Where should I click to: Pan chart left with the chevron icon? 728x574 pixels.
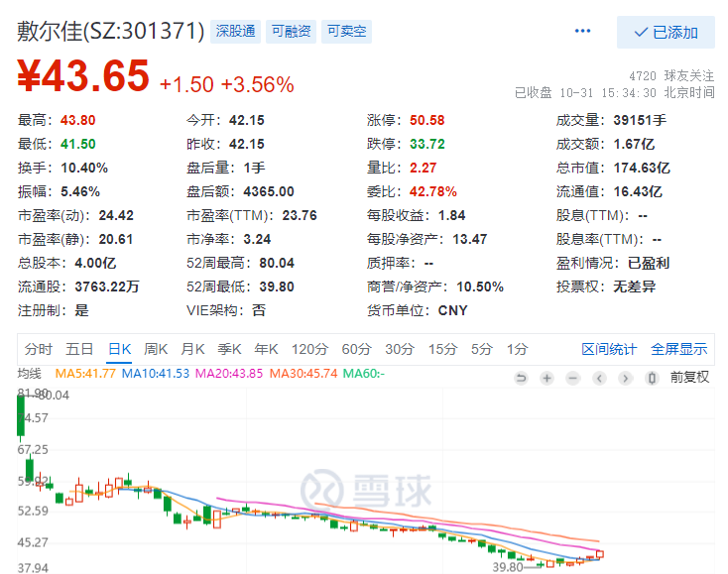coord(599,378)
